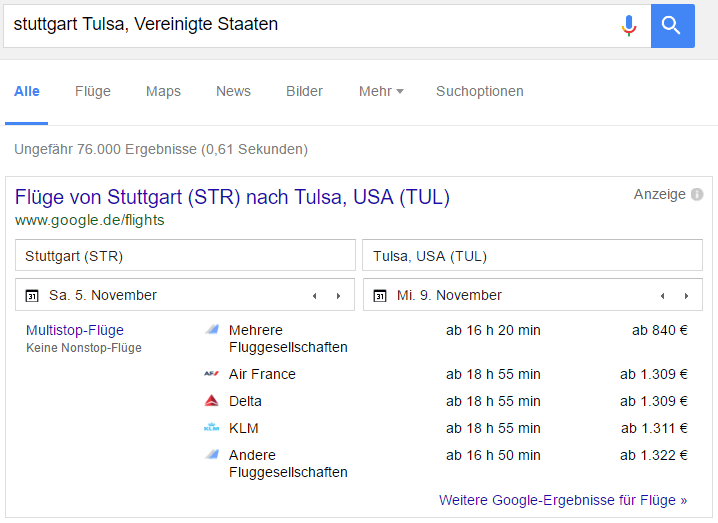Click the Air France airline logo
The height and width of the screenshot is (523, 718).
click(x=212, y=374)
